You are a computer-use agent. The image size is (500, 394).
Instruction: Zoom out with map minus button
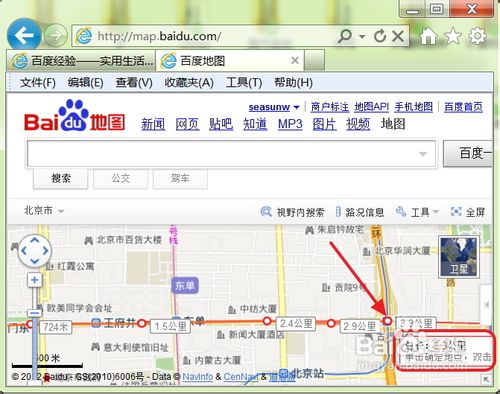point(34,313)
